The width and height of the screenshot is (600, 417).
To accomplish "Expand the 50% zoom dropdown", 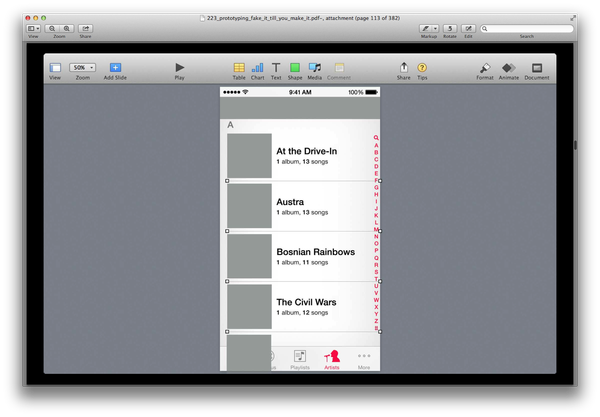I will click(x=82, y=67).
